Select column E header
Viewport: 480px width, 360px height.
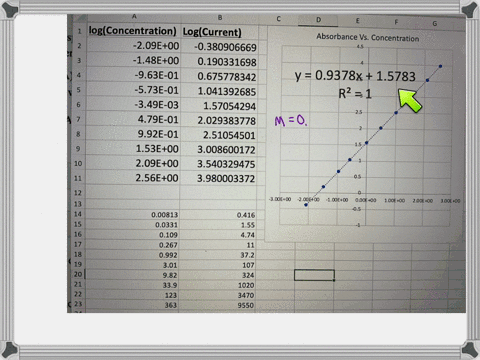[x=357, y=21]
